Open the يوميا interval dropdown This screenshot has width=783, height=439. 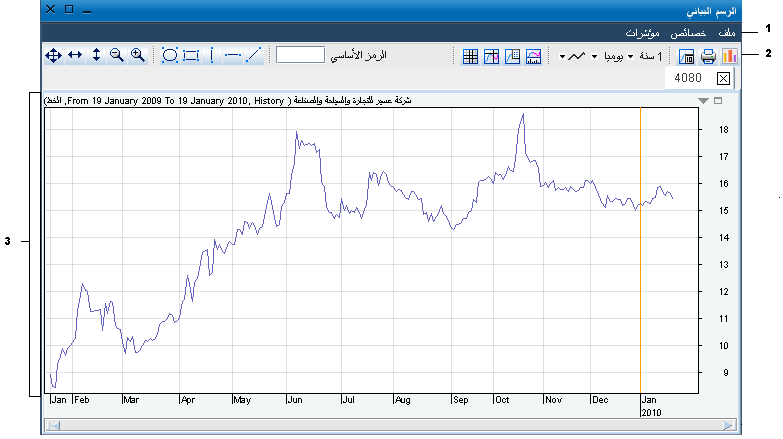click(595, 56)
